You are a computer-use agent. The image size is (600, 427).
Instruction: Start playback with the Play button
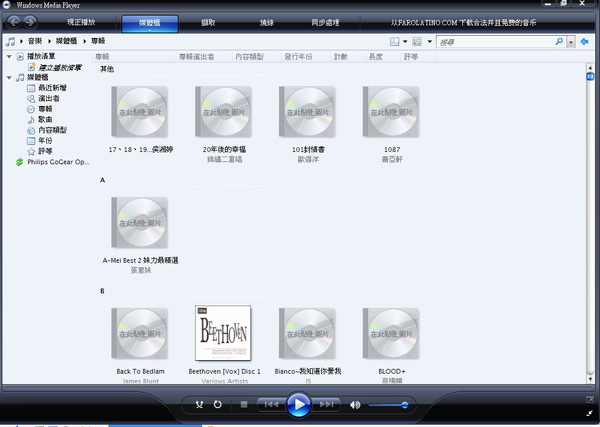pos(298,404)
